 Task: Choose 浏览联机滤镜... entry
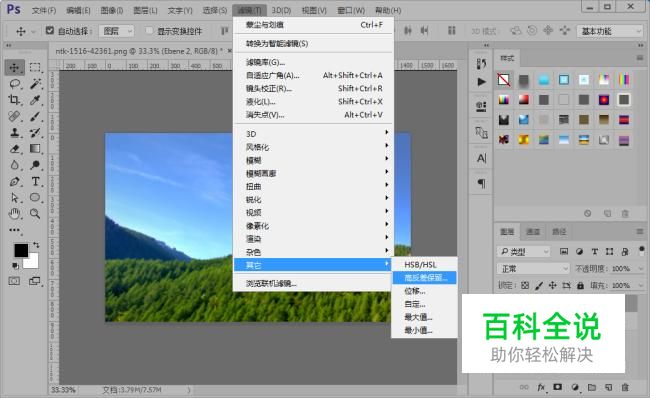pyautogui.click(x=313, y=283)
